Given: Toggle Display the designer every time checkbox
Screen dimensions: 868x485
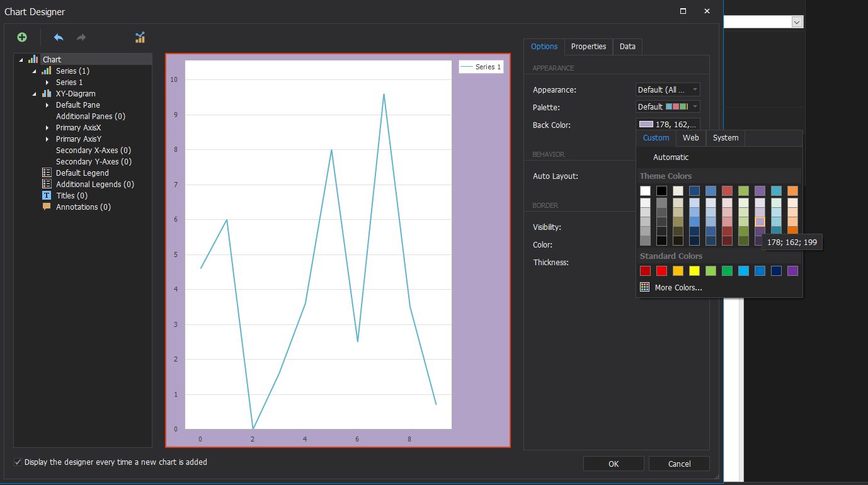Looking at the screenshot, I should tap(18, 462).
